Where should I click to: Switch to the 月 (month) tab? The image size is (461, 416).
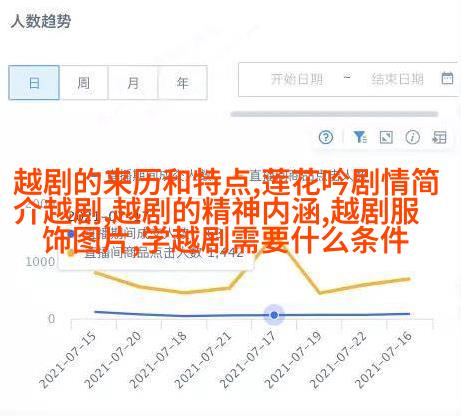[x=133, y=83]
